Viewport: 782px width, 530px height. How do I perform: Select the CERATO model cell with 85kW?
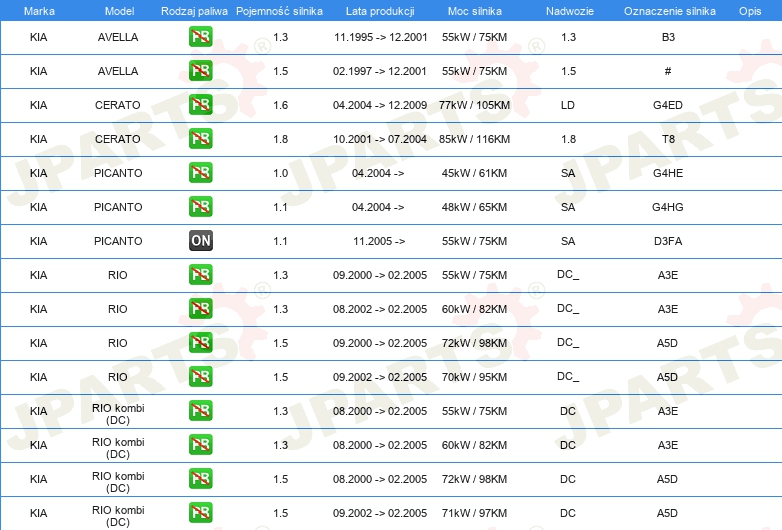coord(118,139)
